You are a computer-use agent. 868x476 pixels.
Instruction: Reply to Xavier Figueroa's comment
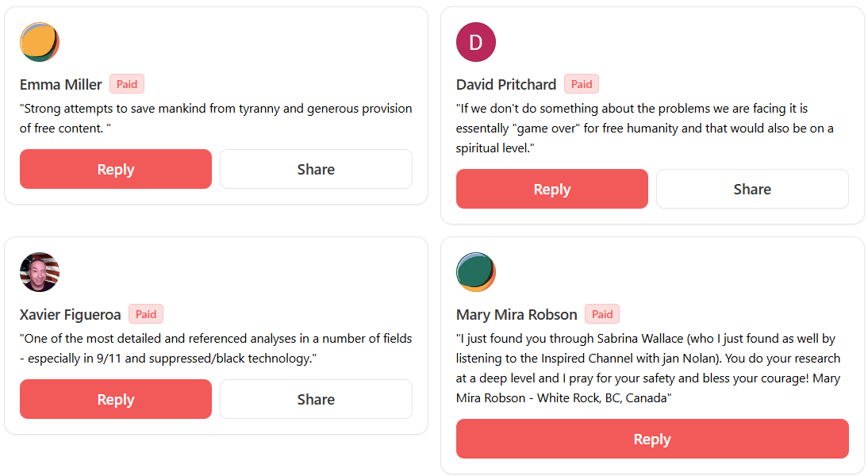[116, 399]
